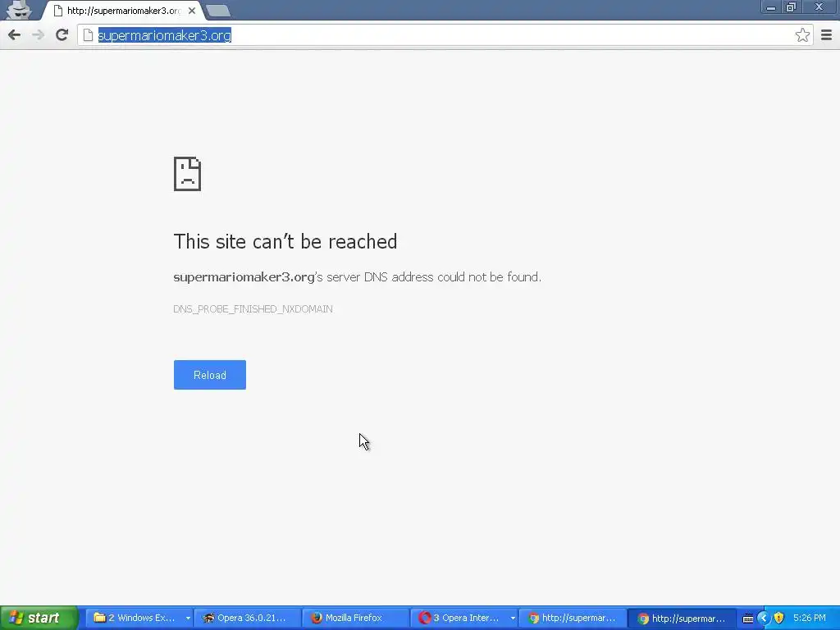Open the Chrome hamburger menu

(826, 35)
